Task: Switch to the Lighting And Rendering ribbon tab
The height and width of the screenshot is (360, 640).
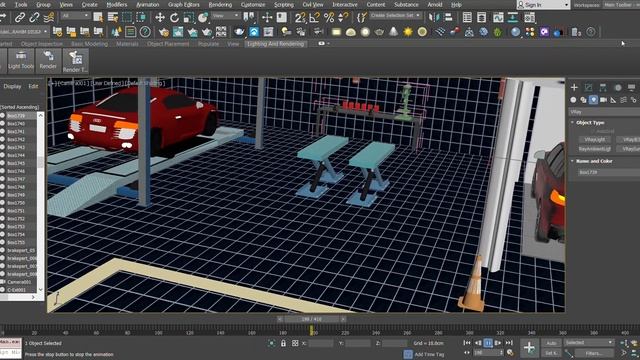Action: pos(276,44)
